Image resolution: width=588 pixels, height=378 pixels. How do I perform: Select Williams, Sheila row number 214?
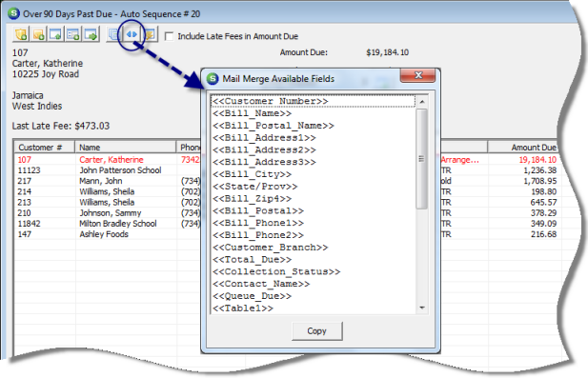coord(107,191)
